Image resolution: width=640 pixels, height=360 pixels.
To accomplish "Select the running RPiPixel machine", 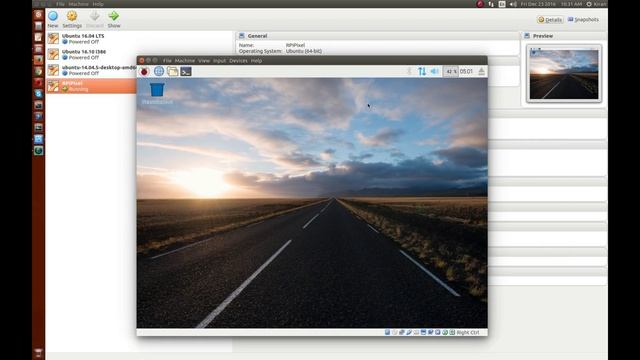I will click(x=91, y=86).
